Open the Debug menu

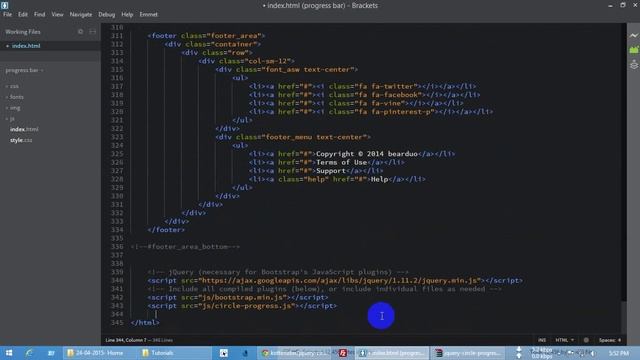coord(107,14)
